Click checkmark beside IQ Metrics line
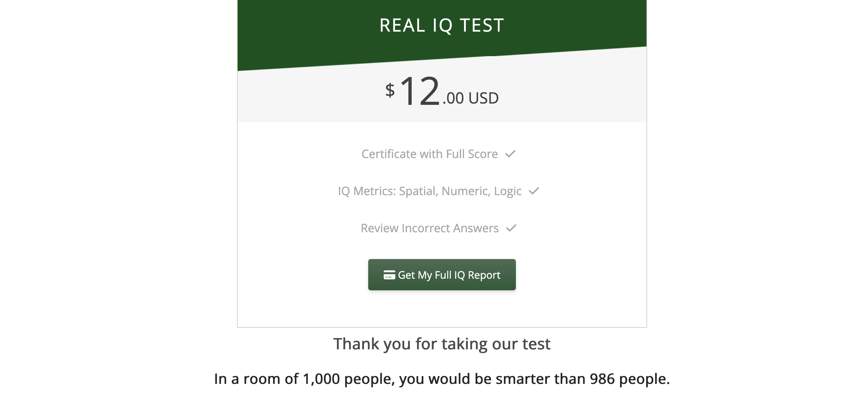Viewport: 868px width, 400px height. click(x=534, y=191)
